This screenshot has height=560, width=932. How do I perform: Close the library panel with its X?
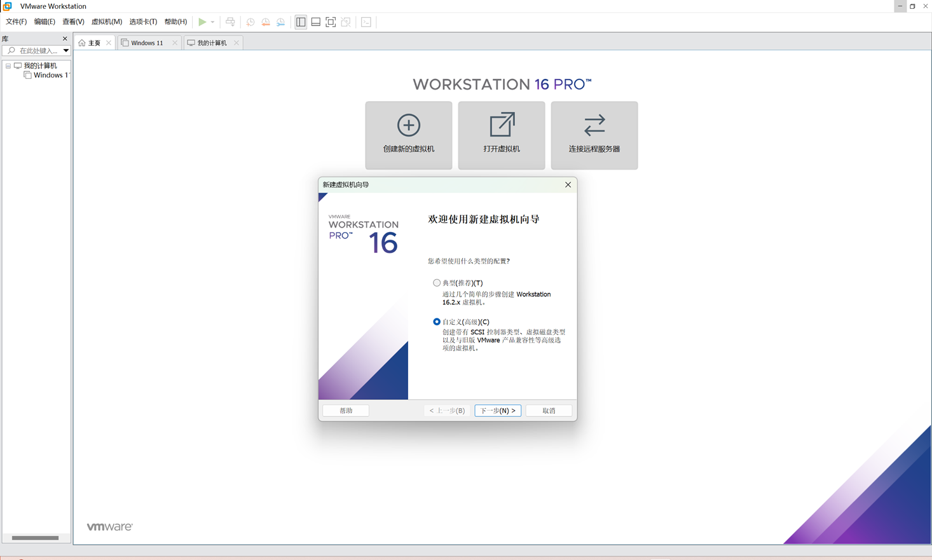pyautogui.click(x=65, y=39)
